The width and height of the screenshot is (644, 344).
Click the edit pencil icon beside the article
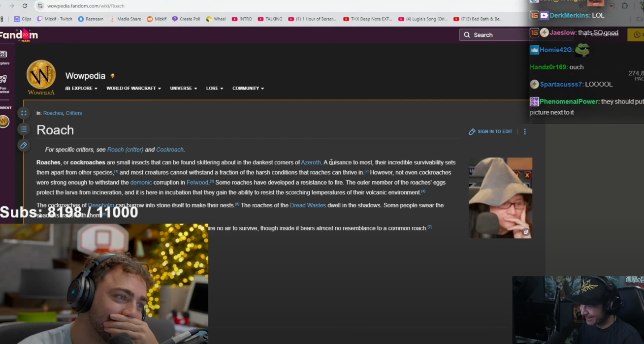[23, 145]
